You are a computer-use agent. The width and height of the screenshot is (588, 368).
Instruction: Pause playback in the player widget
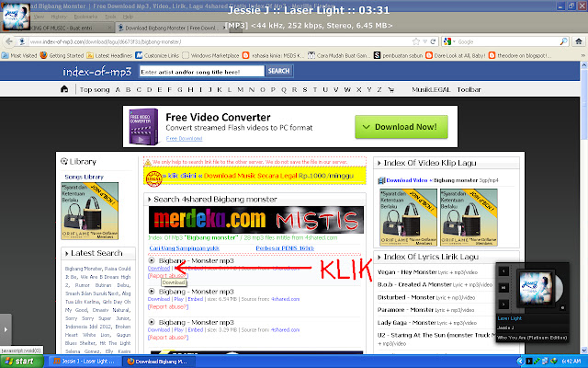(x=503, y=288)
